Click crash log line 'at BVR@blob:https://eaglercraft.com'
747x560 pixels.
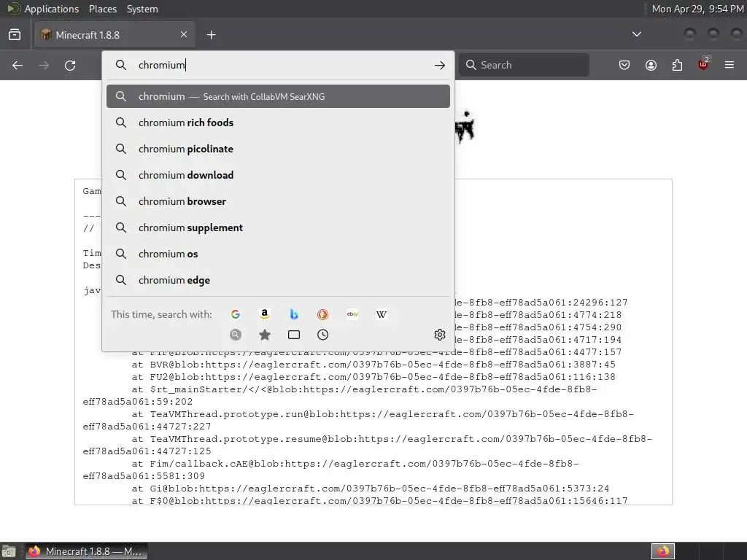[373, 365]
